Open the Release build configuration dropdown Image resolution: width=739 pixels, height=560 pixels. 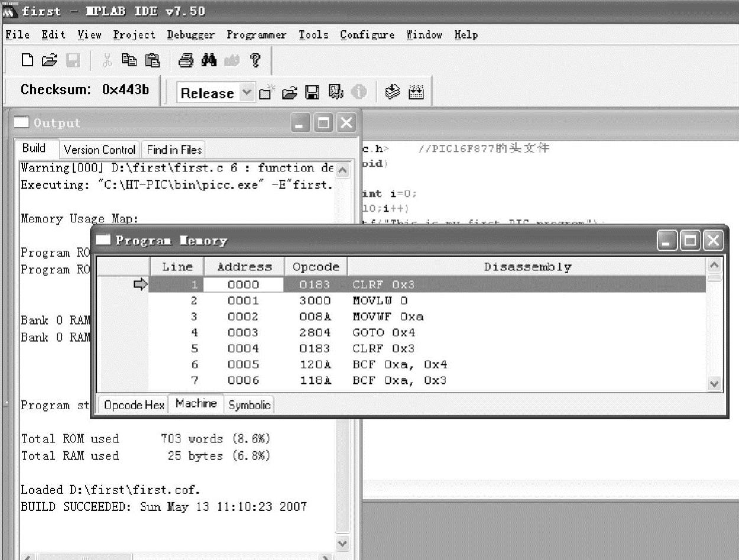tap(247, 93)
